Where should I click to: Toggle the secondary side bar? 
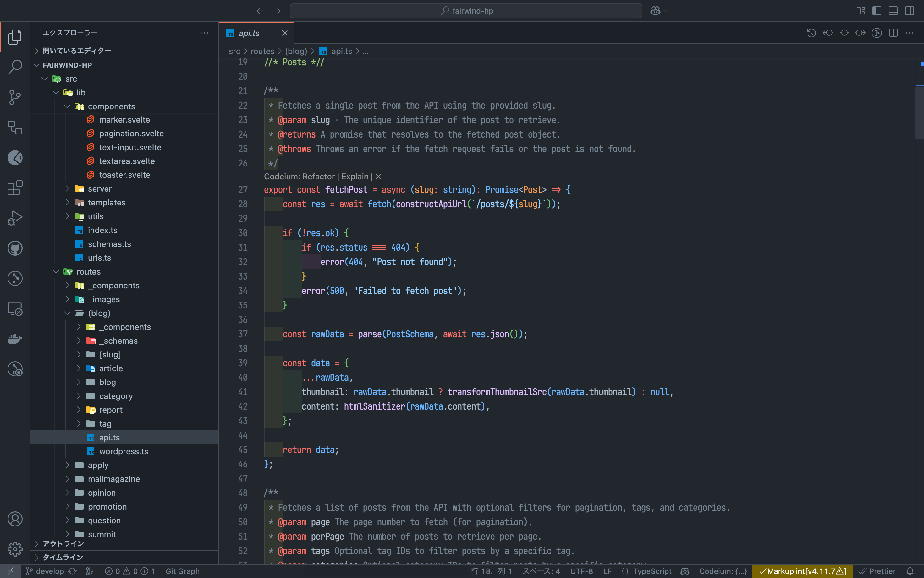910,11
